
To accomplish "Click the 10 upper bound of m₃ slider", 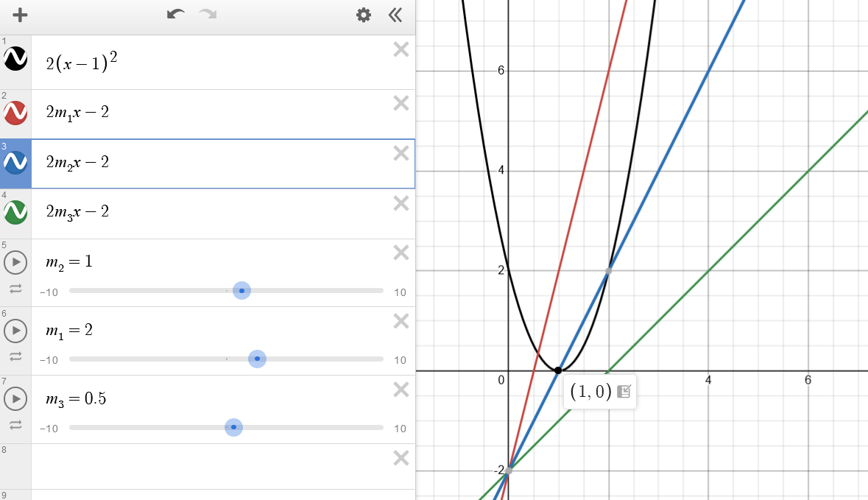I will 400,429.
